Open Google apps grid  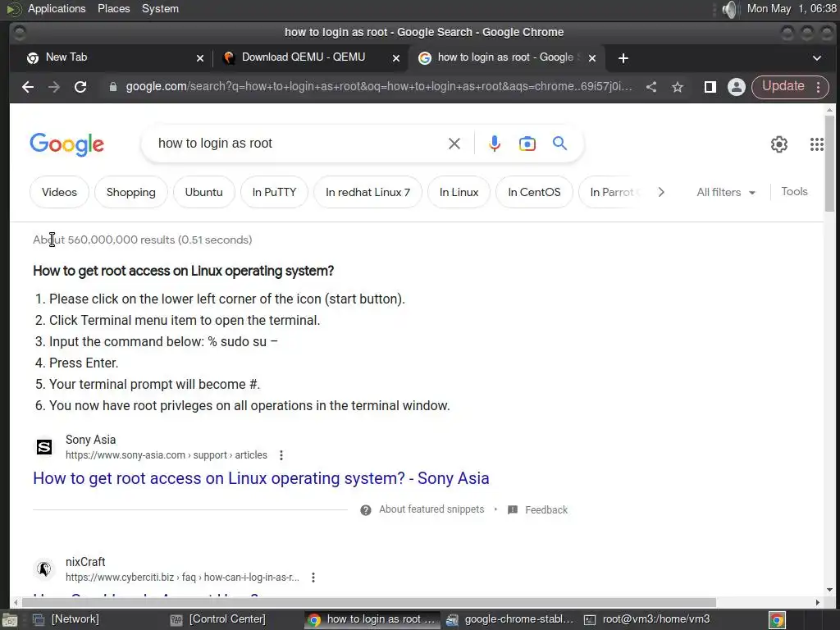point(816,144)
